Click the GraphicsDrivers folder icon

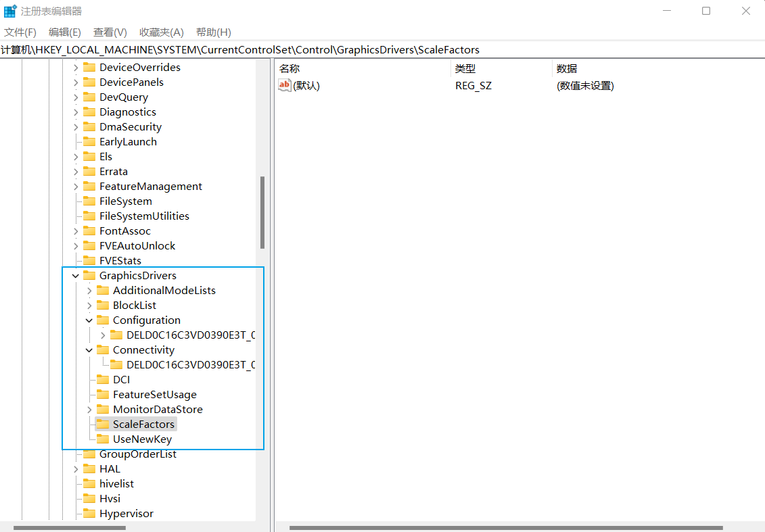pyautogui.click(x=89, y=276)
